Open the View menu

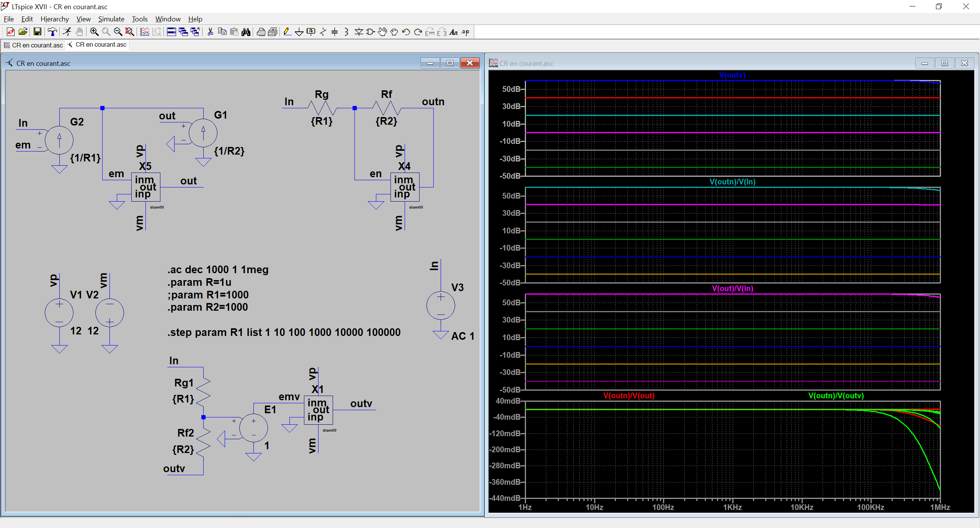[x=83, y=19]
